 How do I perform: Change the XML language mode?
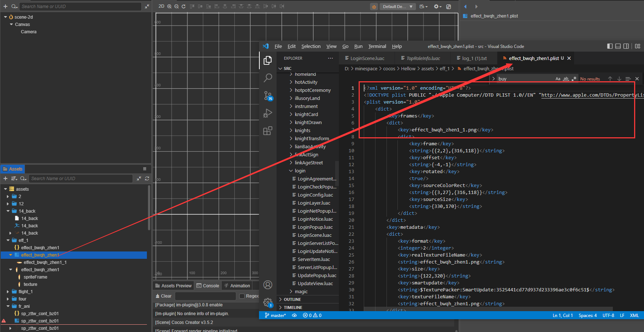click(634, 316)
